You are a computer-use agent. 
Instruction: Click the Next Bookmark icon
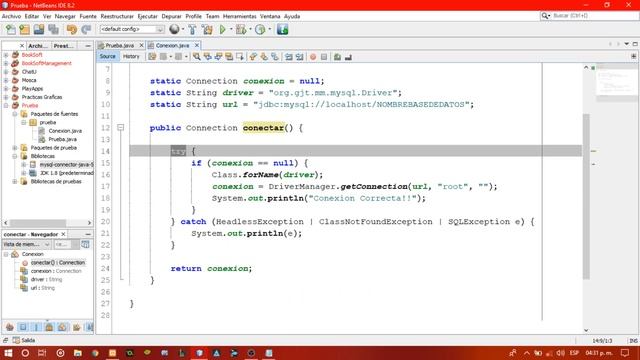(x=264, y=57)
